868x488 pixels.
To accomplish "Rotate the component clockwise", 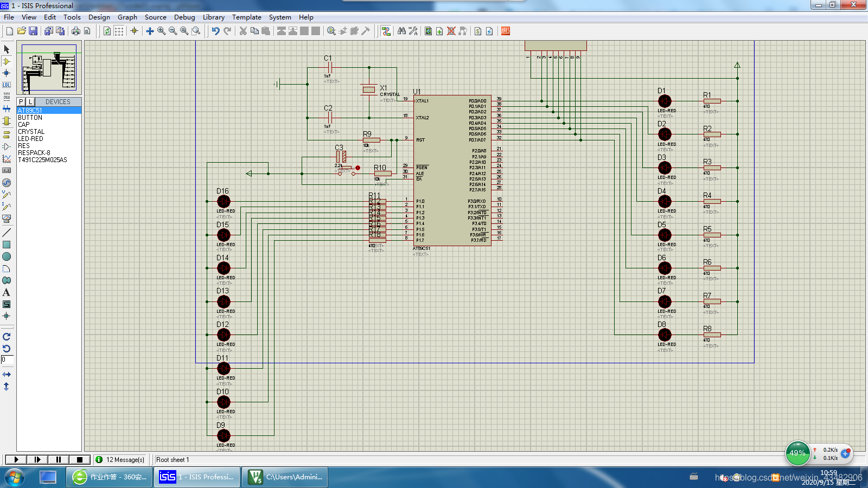I will (x=7, y=337).
